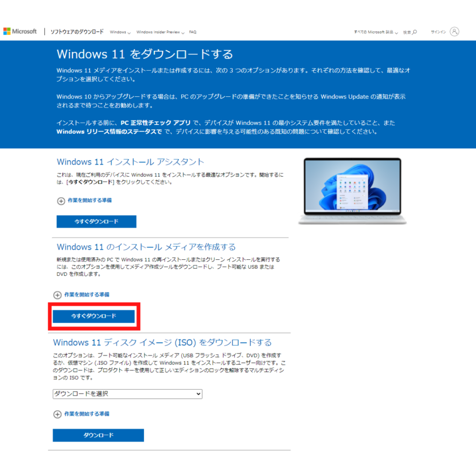Open the Windows リリース情報のステータスで link
Screen dimensions: 476x476
point(109,132)
